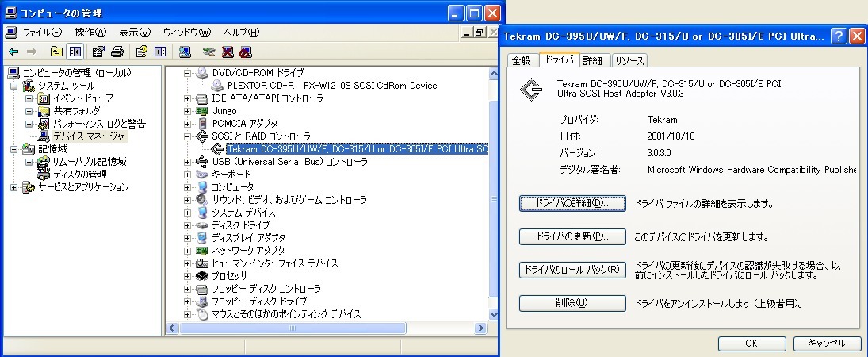The image size is (868, 357).
Task: Click the device list scroll-up arrow
Action: 494,73
